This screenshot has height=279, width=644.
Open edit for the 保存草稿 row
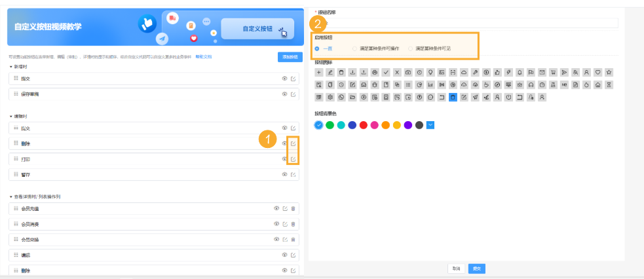tap(294, 94)
